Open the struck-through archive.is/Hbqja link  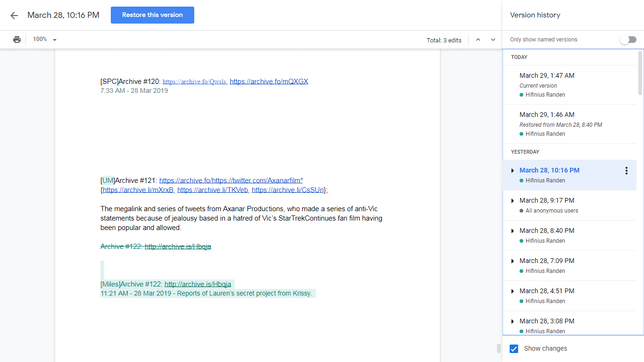(178, 247)
